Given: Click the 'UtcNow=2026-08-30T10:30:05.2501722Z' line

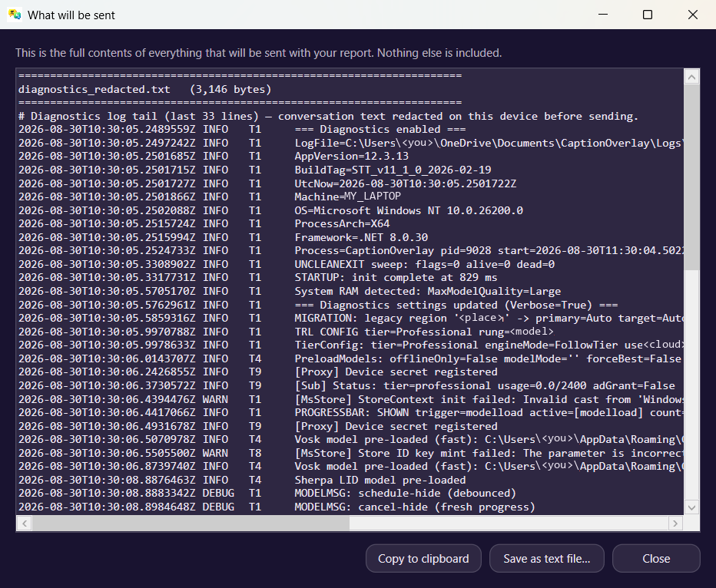Looking at the screenshot, I should tap(267, 183).
